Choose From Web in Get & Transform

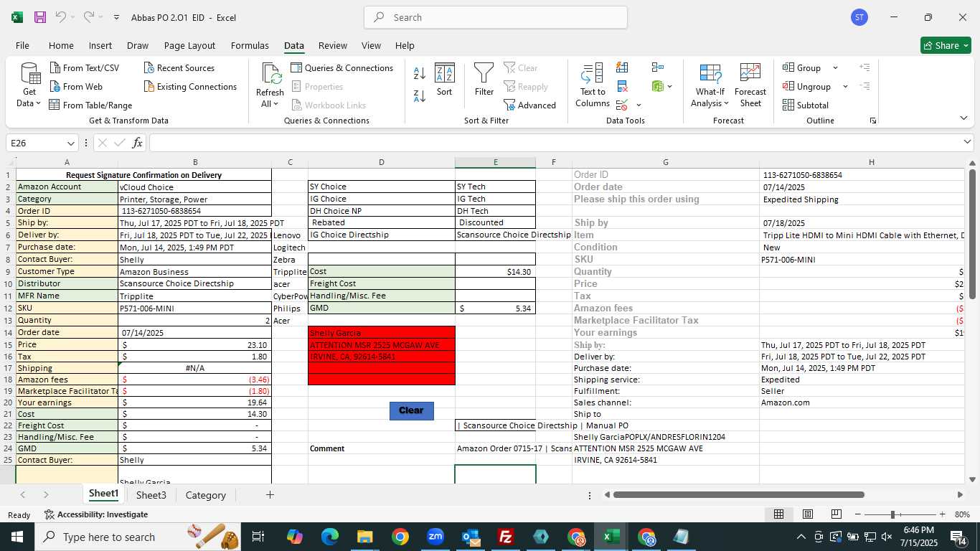tap(76, 87)
